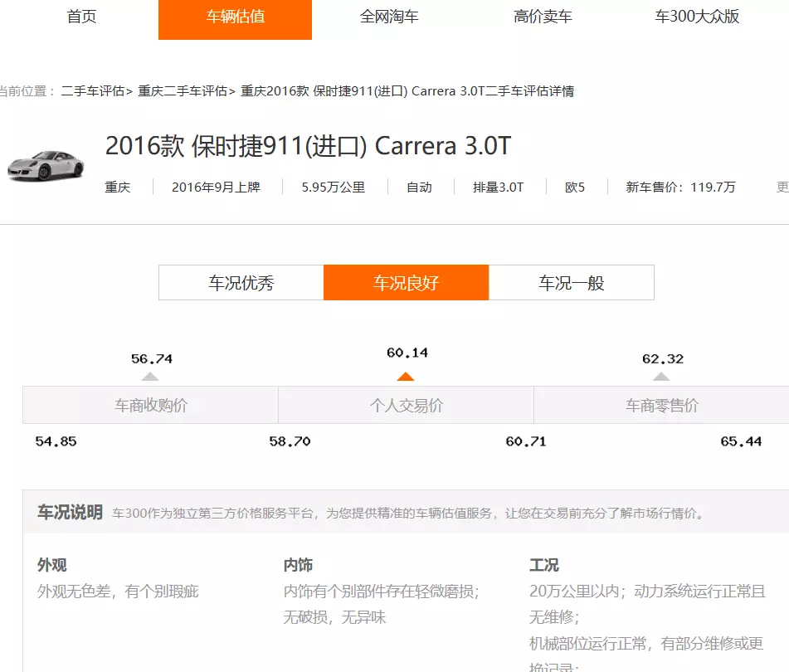Click the 欧5 emission standard label
789x672 pixels.
(x=575, y=187)
